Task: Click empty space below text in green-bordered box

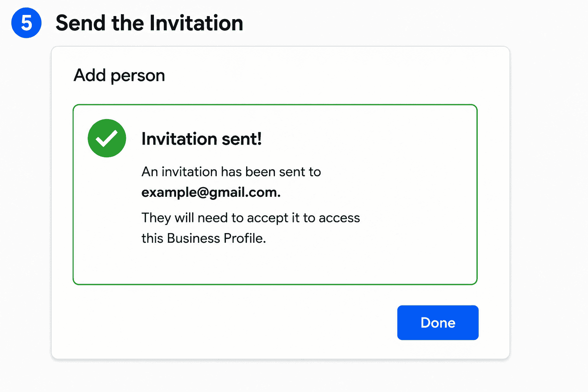Action: [275, 265]
